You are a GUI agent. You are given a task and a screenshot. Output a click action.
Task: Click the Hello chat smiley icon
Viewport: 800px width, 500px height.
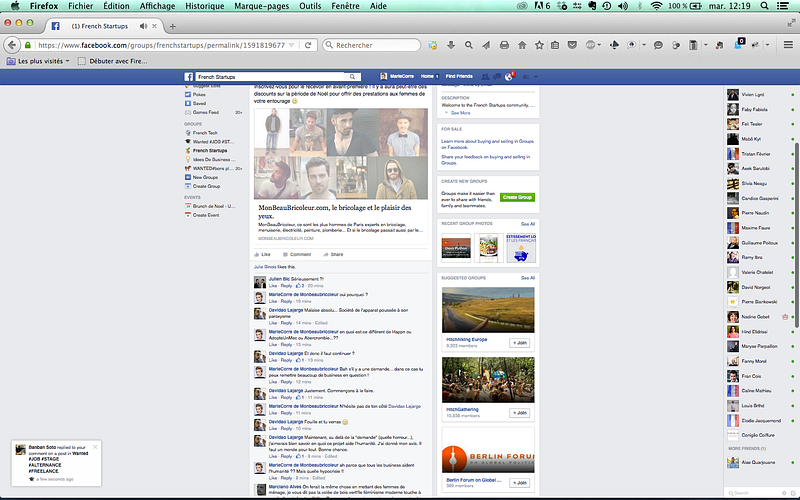[x=658, y=45]
